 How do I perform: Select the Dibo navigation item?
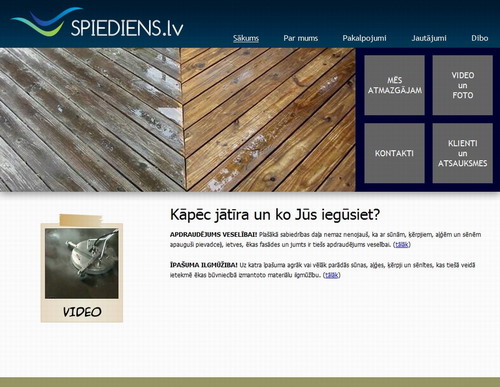480,38
